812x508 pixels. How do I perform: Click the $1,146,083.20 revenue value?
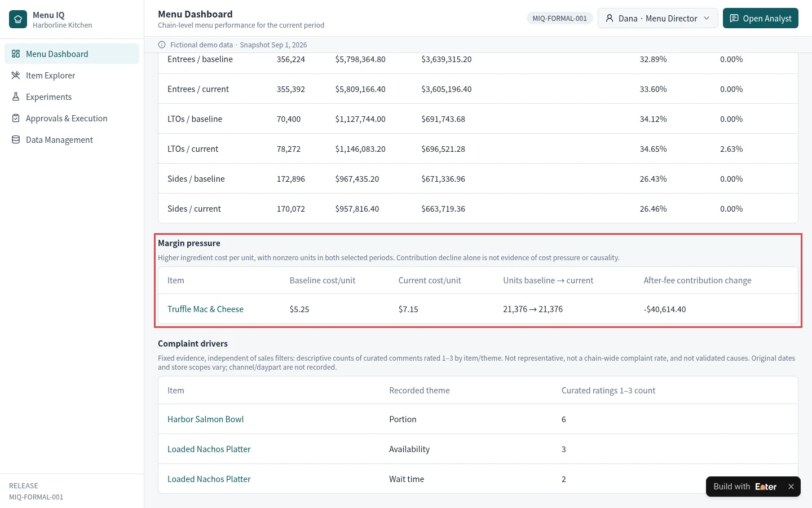click(x=360, y=149)
